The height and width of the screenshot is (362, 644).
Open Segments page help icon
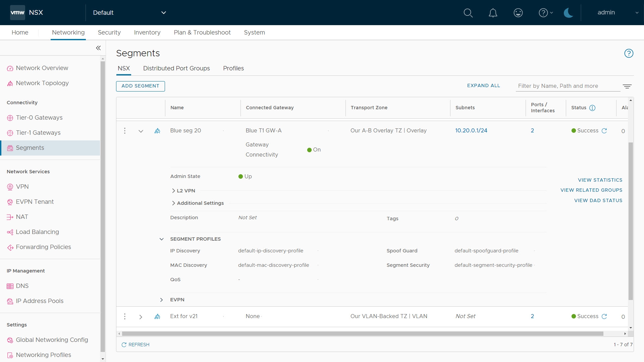[x=629, y=53]
